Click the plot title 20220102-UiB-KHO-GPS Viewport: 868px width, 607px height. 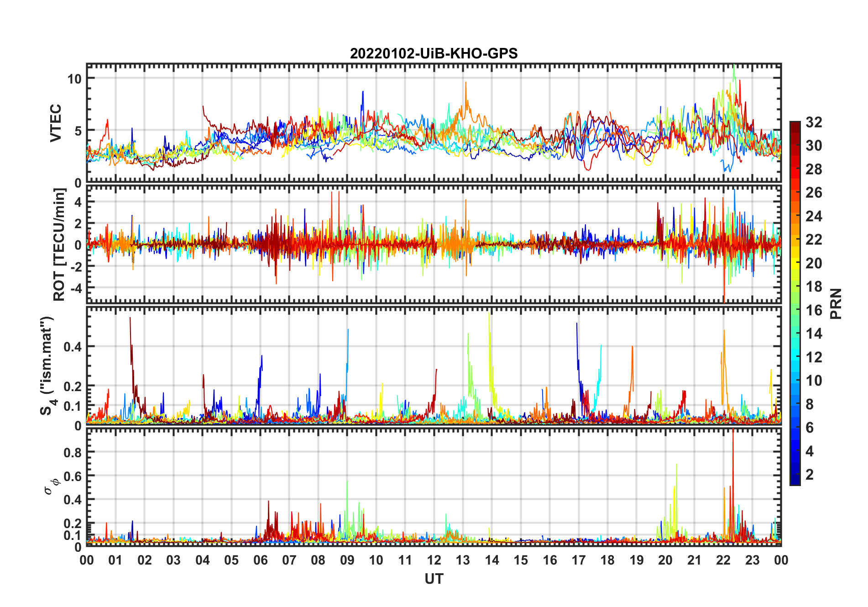[434, 54]
